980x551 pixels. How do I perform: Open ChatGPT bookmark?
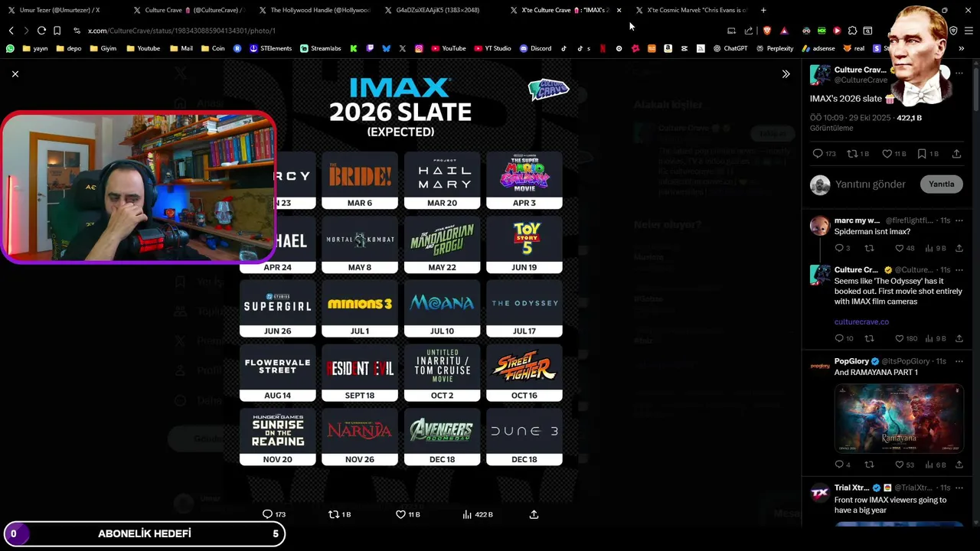coord(730,48)
